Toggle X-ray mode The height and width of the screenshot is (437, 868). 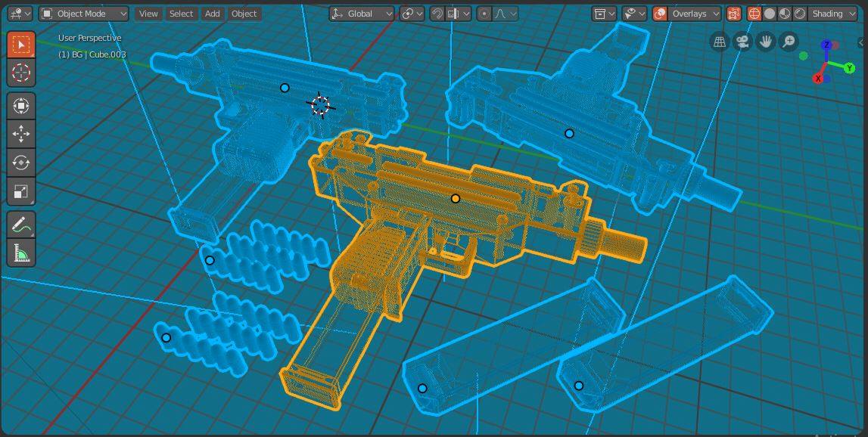point(734,14)
